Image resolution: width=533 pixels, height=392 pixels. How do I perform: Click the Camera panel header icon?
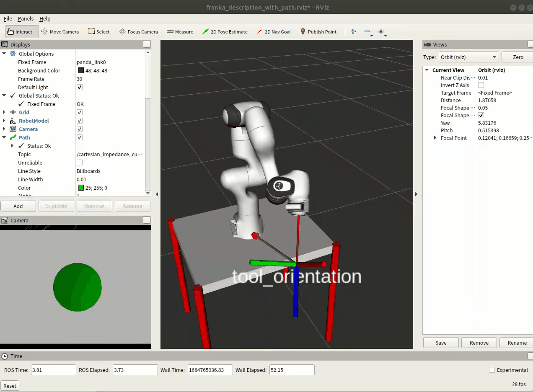[5, 220]
